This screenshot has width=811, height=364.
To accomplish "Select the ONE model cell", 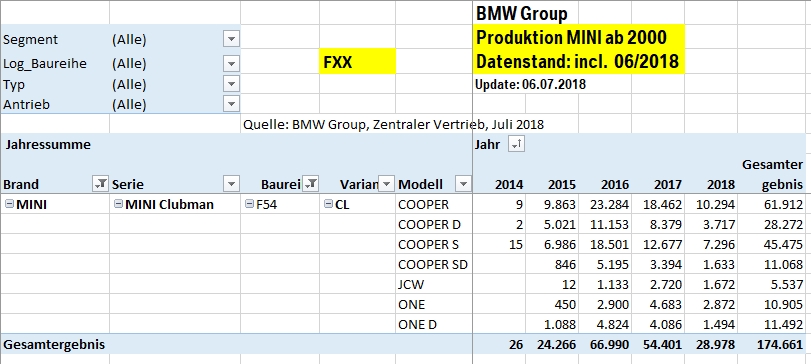I will tap(434, 305).
